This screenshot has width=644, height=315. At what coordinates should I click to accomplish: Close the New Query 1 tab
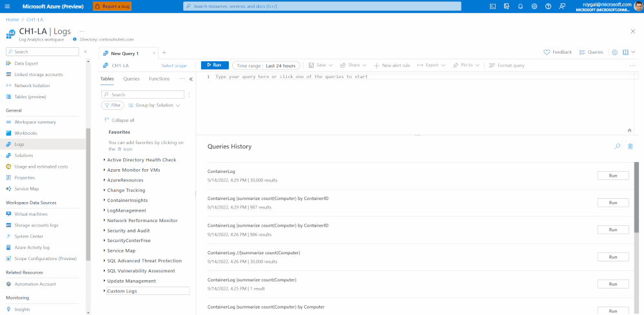pyautogui.click(x=155, y=53)
